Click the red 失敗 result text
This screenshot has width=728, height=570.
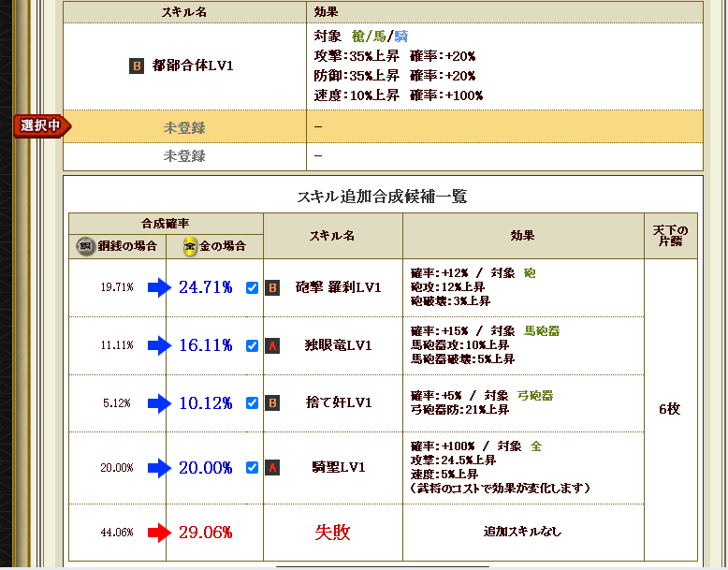point(332,533)
